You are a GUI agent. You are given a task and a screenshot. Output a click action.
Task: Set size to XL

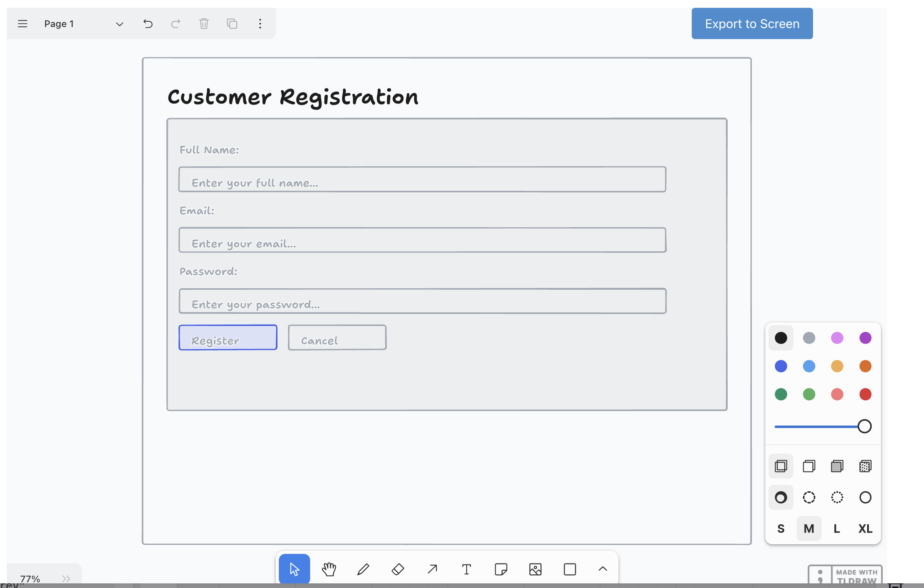click(865, 529)
